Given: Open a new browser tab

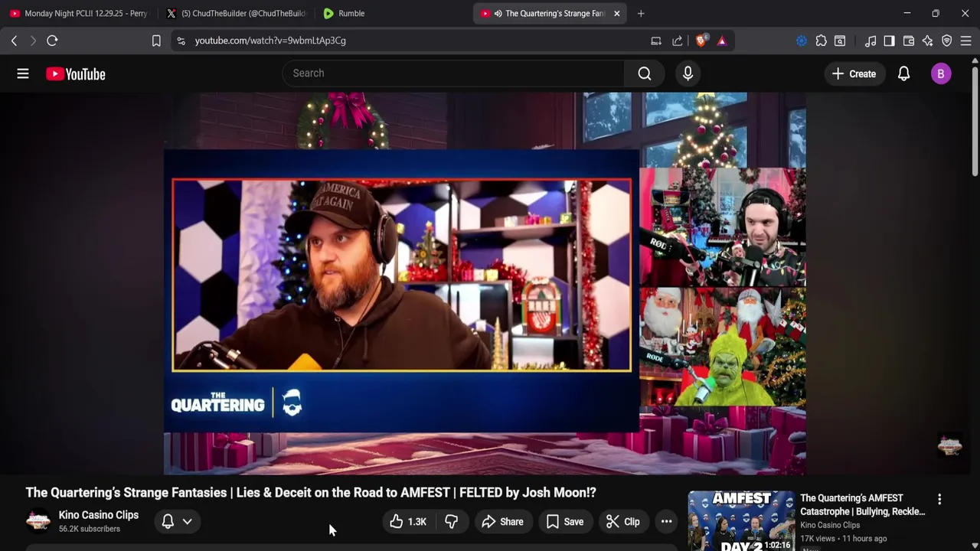Looking at the screenshot, I should tap(641, 13).
